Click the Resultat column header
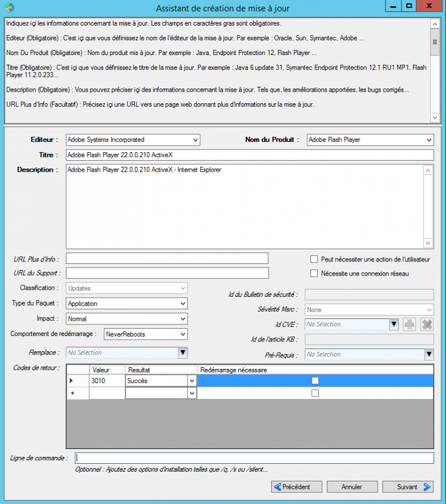Image resolution: width=446 pixels, height=504 pixels. (161, 370)
